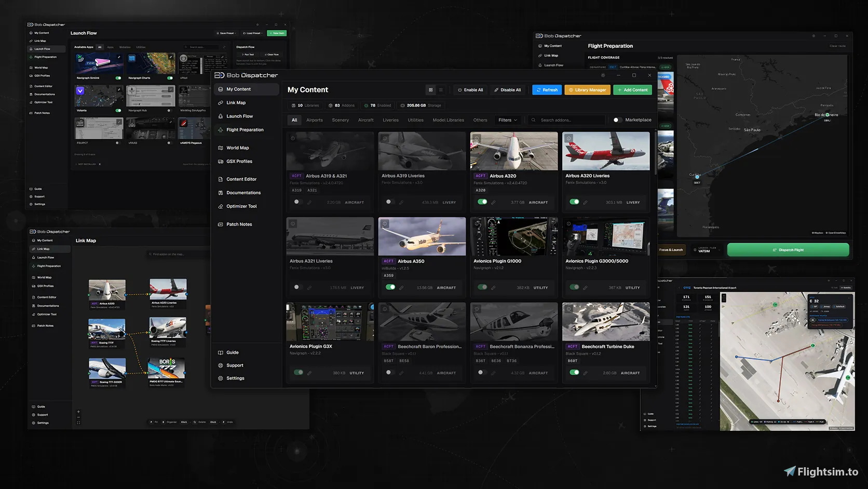Click the blue Refresh button
The image size is (868, 489).
point(547,90)
